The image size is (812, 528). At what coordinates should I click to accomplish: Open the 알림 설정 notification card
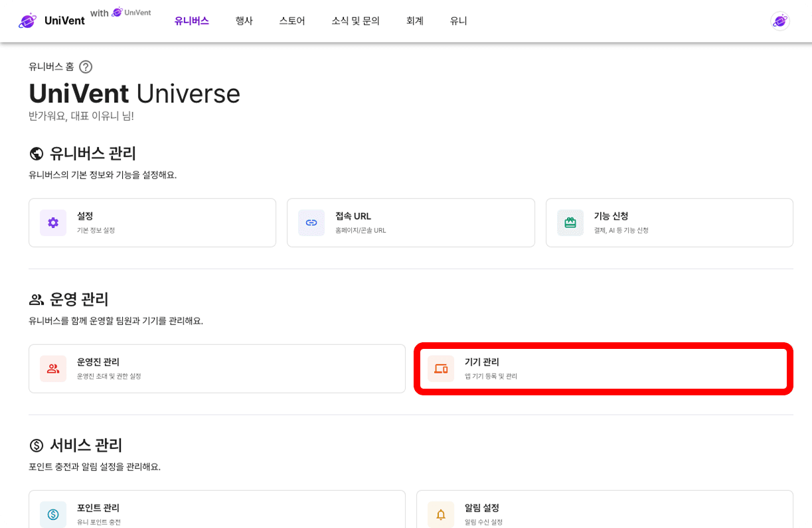(x=604, y=514)
